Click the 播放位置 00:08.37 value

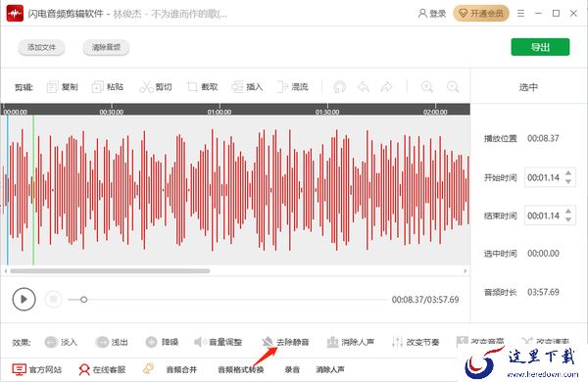click(543, 138)
